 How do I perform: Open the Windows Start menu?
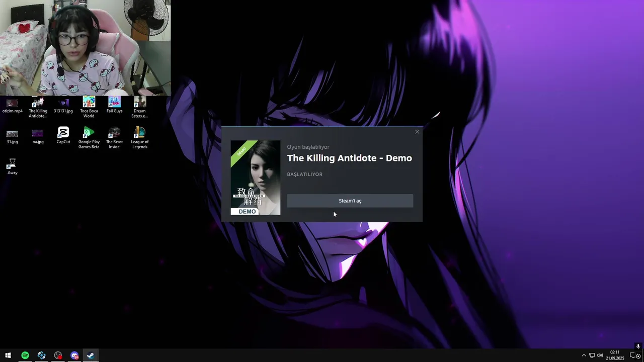pyautogui.click(x=8, y=355)
